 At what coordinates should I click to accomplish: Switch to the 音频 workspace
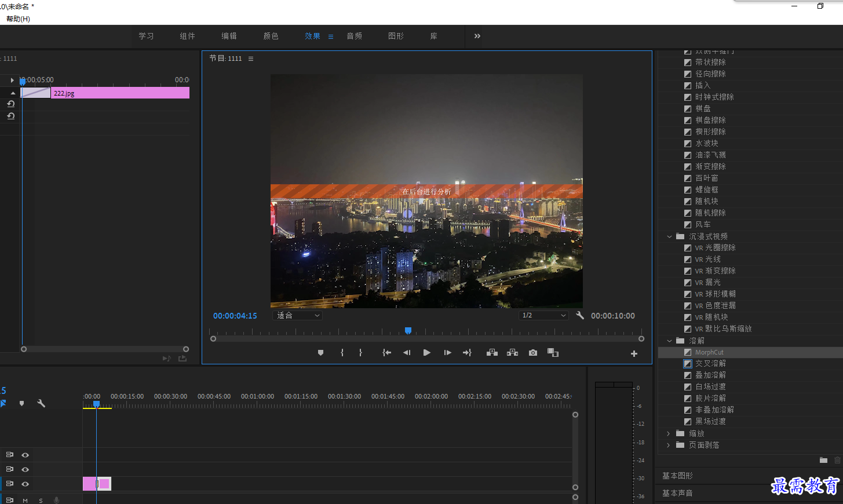[x=354, y=36]
